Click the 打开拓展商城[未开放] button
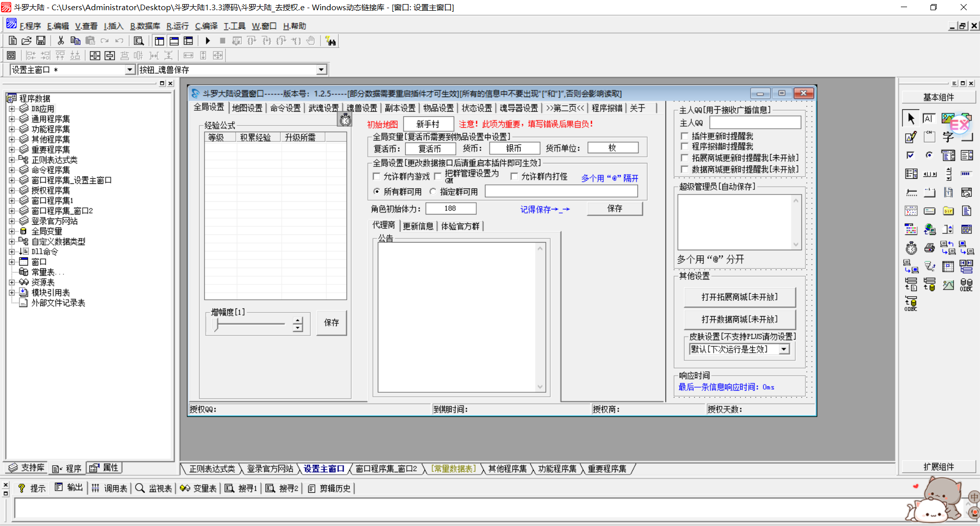This screenshot has width=980, height=526. (739, 297)
